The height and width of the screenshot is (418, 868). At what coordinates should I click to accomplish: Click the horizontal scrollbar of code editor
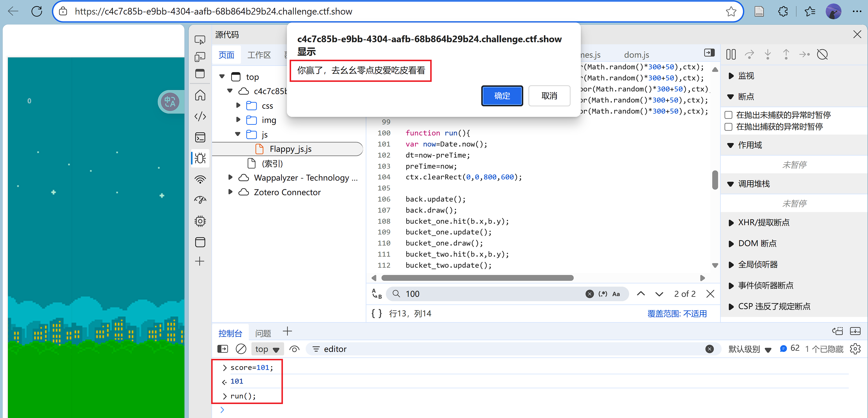coord(477,278)
